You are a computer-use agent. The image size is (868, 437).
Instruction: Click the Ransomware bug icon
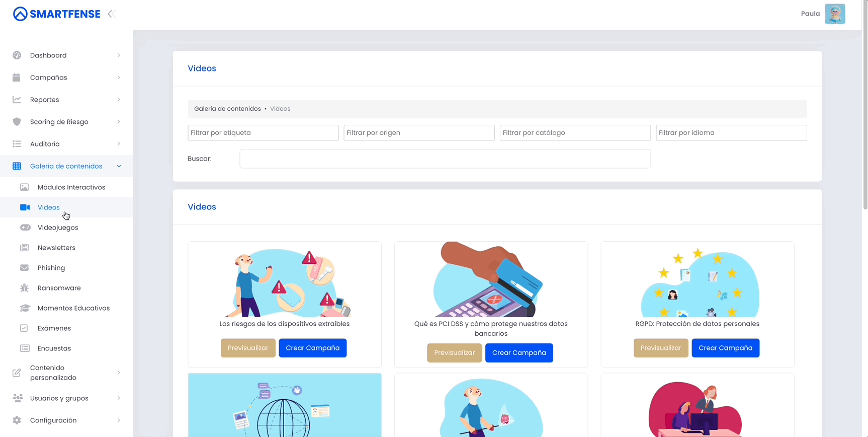click(x=24, y=288)
